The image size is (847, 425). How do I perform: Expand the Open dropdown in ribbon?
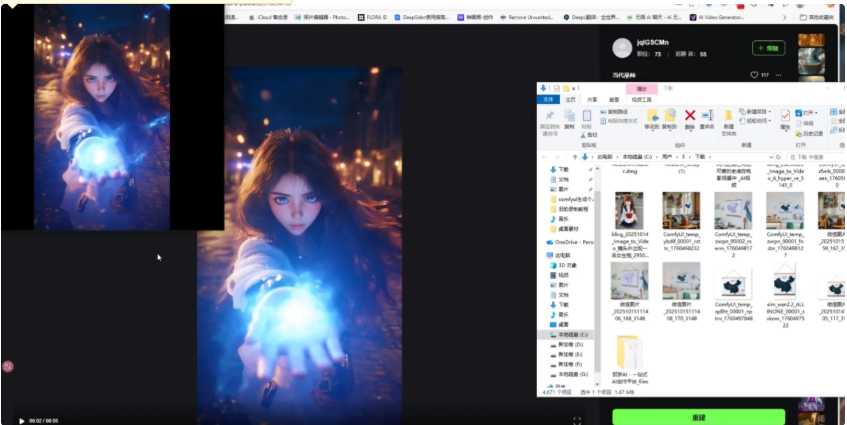(x=810, y=113)
